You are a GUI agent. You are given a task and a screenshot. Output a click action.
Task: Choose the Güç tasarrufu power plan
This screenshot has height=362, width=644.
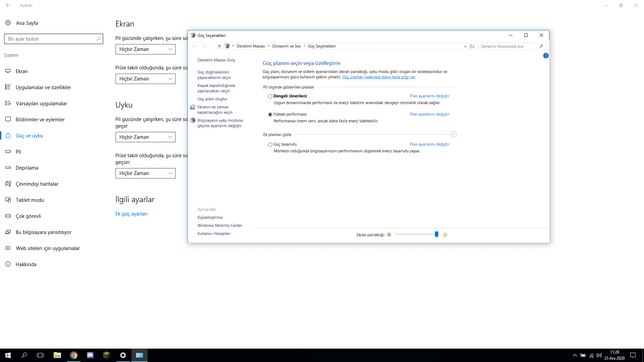point(270,144)
